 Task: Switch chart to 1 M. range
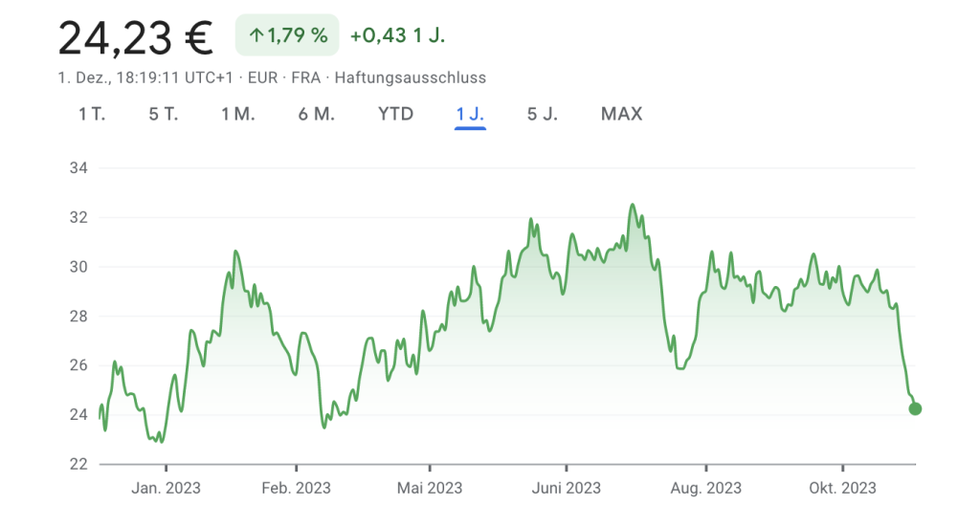(238, 115)
